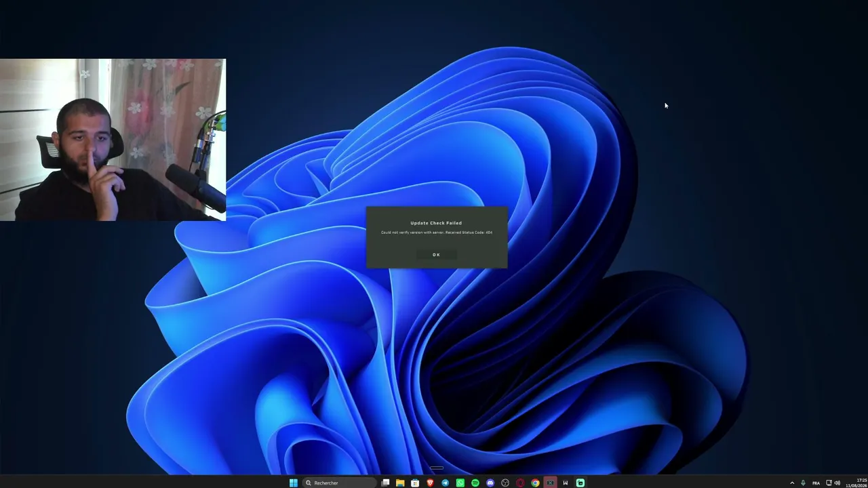Change the FRA keyboard input language
The width and height of the screenshot is (868, 488).
coord(816,483)
